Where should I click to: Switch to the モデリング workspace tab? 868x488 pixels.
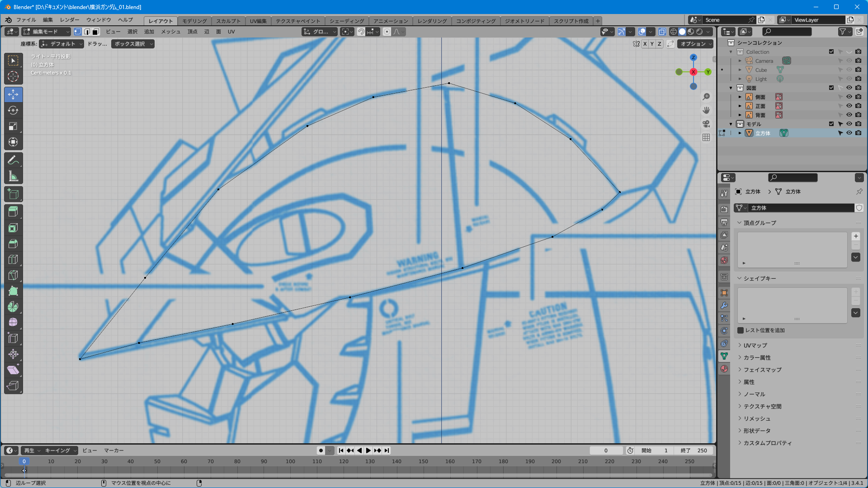click(x=194, y=21)
